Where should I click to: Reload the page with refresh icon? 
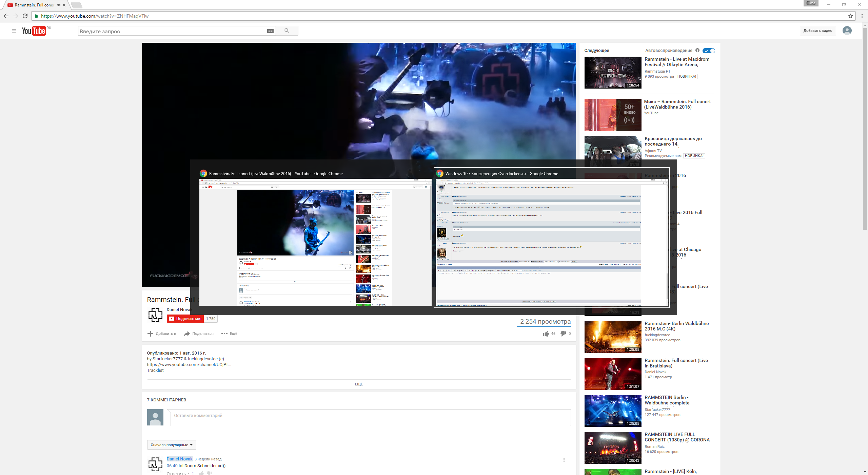coord(25,16)
